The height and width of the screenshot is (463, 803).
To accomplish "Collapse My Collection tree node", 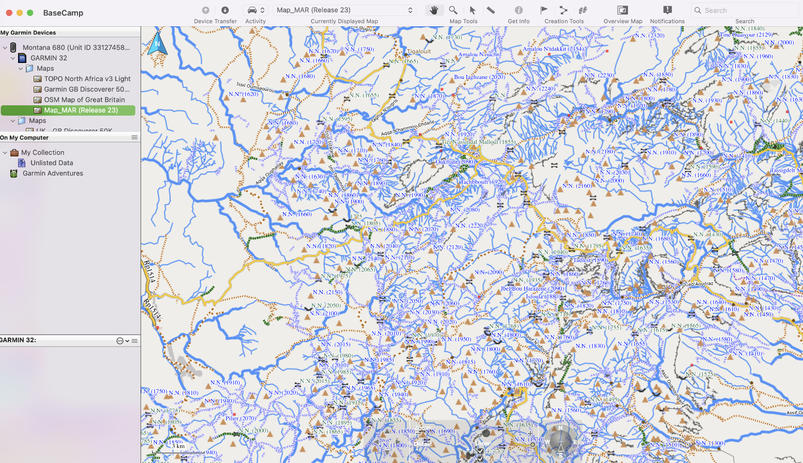I will pos(5,153).
